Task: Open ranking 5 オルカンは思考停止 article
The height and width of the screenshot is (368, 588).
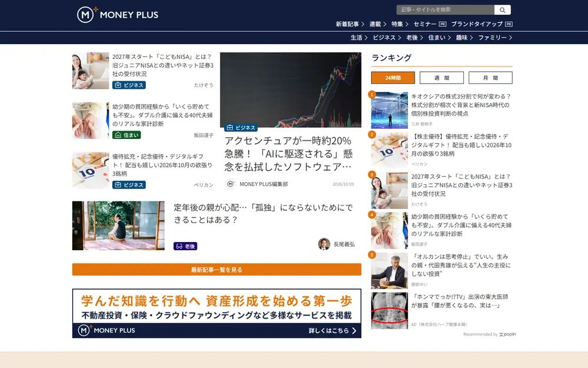Action: point(461,265)
